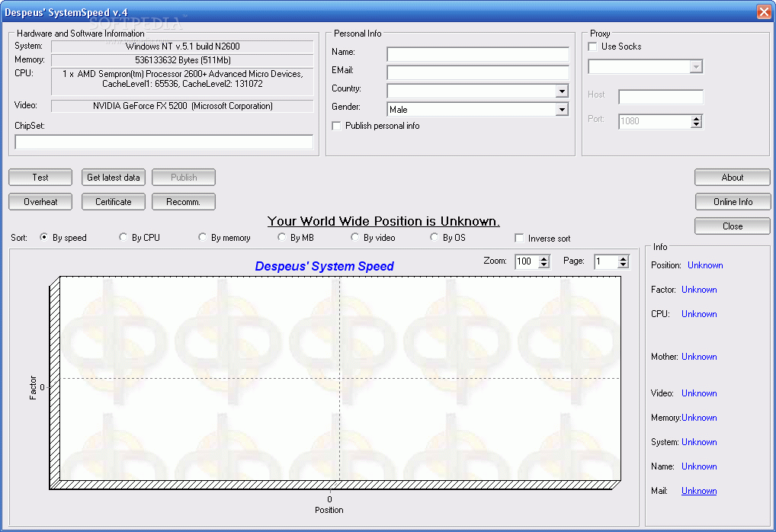
Task: Click the Page value field showing 1
Action: (x=607, y=261)
